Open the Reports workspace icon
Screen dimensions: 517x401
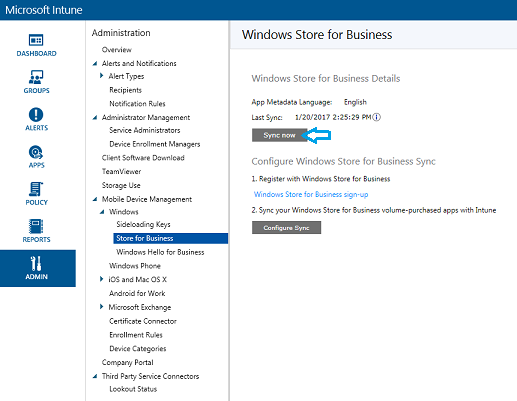pos(36,226)
